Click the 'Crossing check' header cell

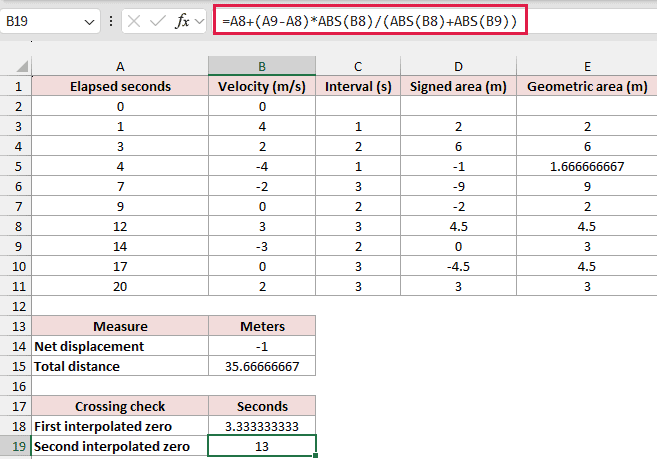120,406
